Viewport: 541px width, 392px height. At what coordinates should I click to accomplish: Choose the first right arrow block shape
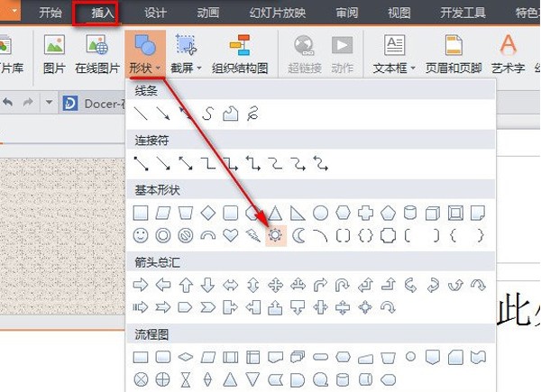pyautogui.click(x=141, y=285)
